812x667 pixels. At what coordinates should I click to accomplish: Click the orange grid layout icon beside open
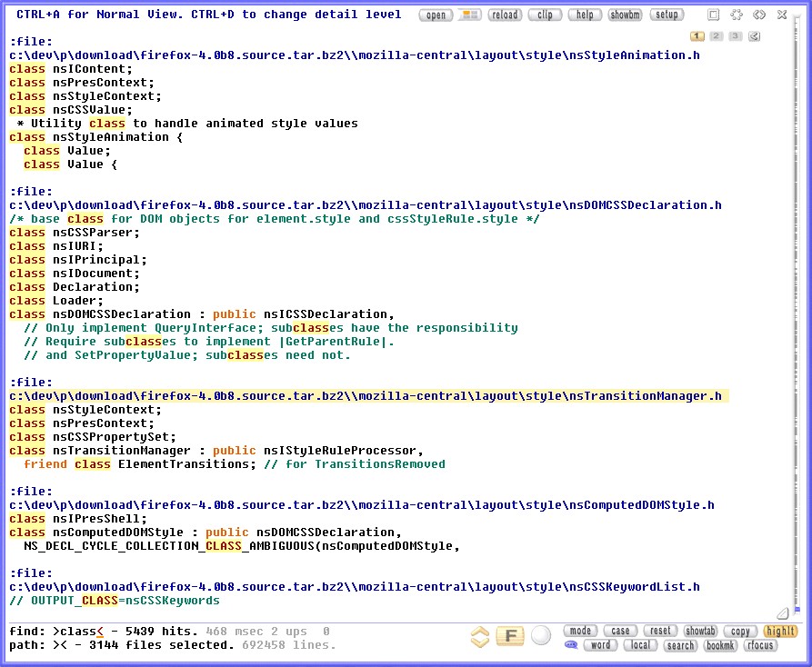[469, 15]
